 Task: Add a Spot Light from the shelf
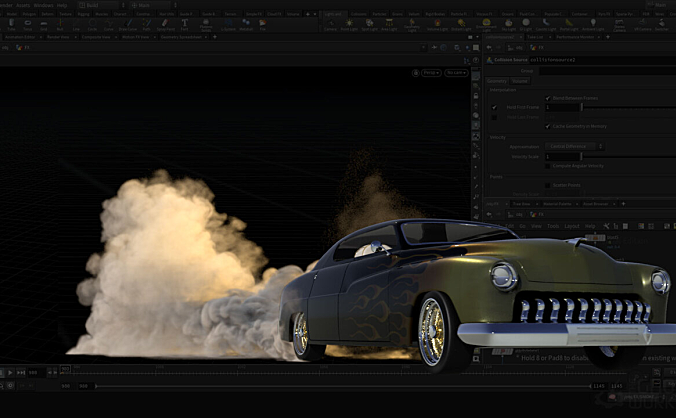pyautogui.click(x=369, y=25)
